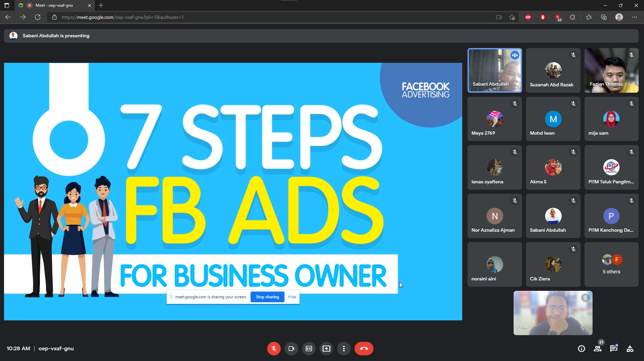The height and width of the screenshot is (361, 644).
Task: Select PI1M Kanchong Da... tile
Action: (611, 216)
